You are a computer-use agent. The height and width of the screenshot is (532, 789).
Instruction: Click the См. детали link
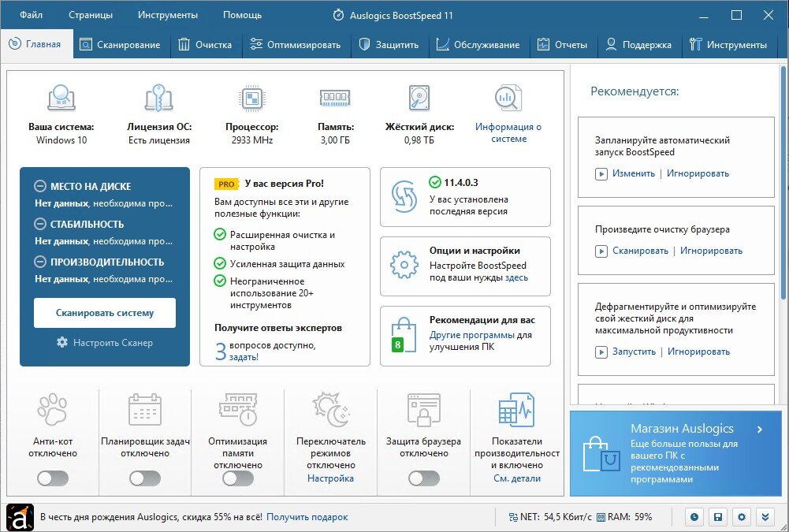pos(517,478)
